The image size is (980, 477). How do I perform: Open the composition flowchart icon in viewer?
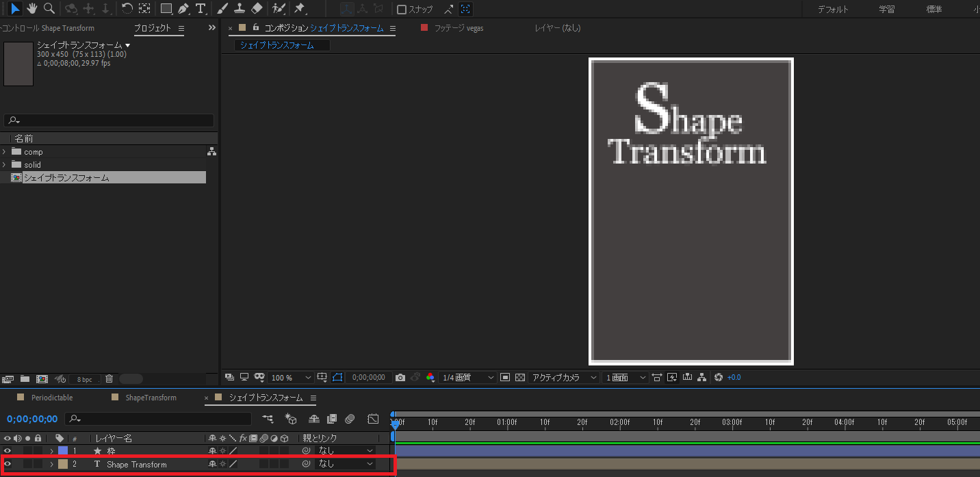(701, 377)
